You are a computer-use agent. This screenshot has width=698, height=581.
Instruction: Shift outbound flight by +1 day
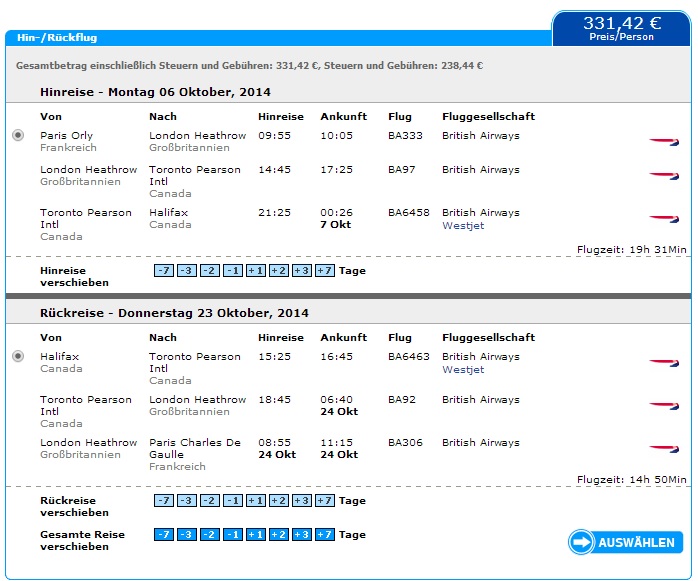[x=256, y=271]
